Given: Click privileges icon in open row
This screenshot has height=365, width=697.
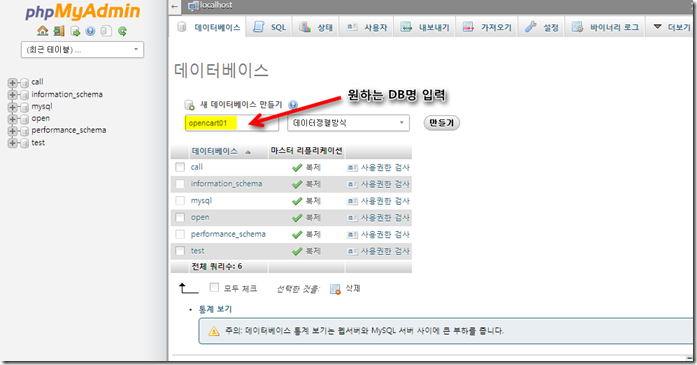Looking at the screenshot, I should click(x=352, y=218).
